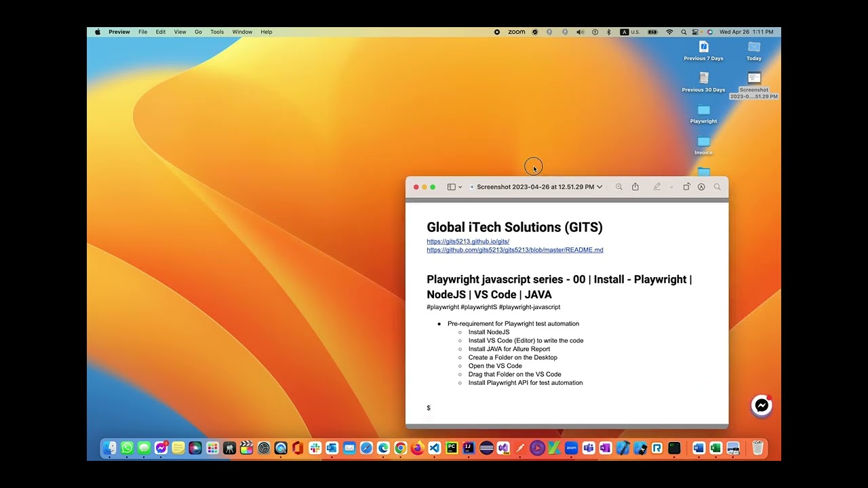Open the document title dropdown chevron

(599, 187)
